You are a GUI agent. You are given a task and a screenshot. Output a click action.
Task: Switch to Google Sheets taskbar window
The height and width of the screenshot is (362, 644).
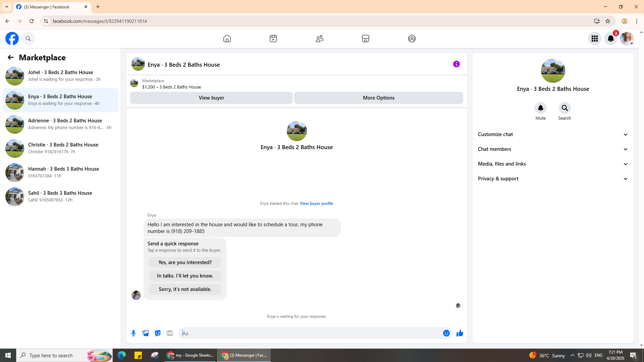pos(190,355)
